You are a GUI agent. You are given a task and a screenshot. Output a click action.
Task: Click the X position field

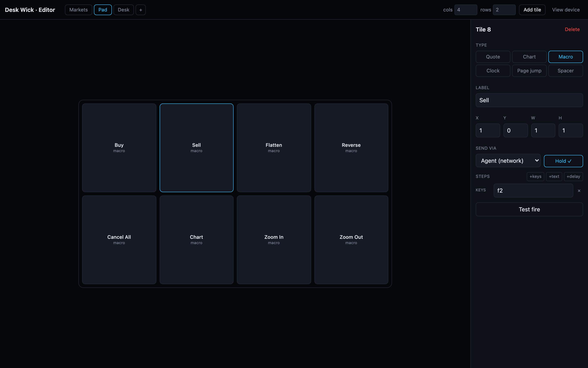coord(488,130)
